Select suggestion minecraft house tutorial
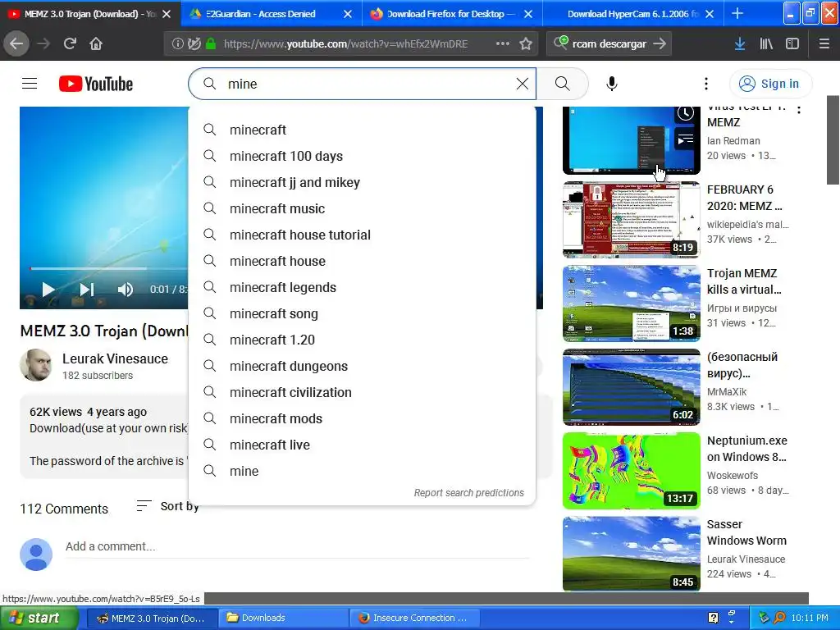 362,235
